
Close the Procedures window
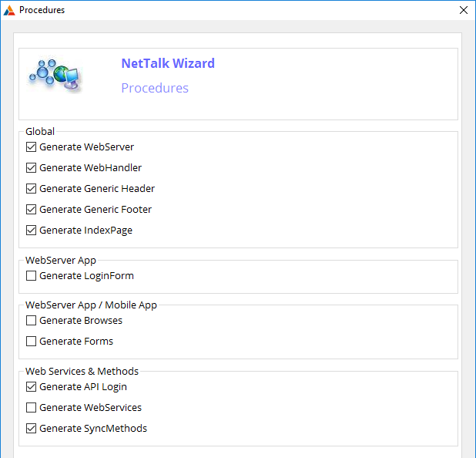[x=463, y=10]
